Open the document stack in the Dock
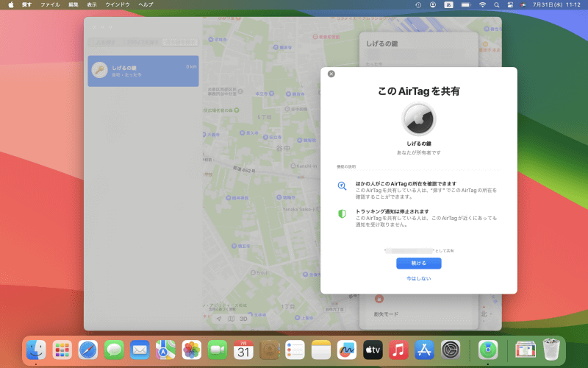The height and width of the screenshot is (368, 588). click(526, 350)
